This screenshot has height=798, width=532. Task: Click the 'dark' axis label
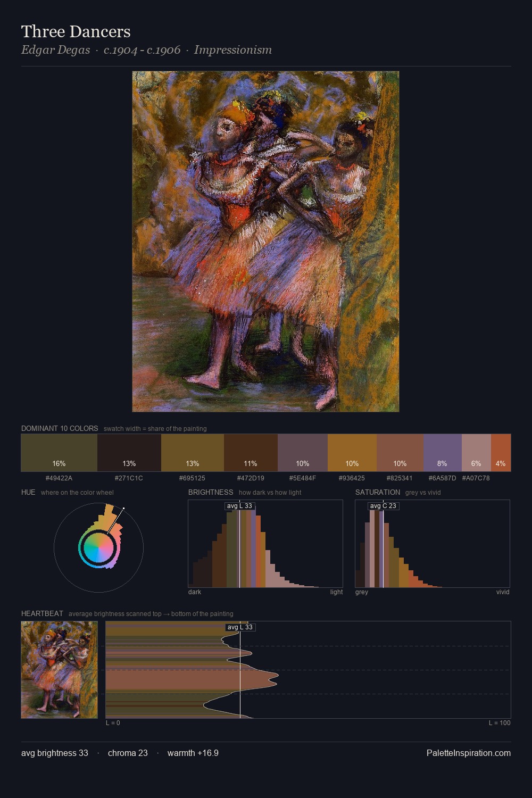pos(195,592)
